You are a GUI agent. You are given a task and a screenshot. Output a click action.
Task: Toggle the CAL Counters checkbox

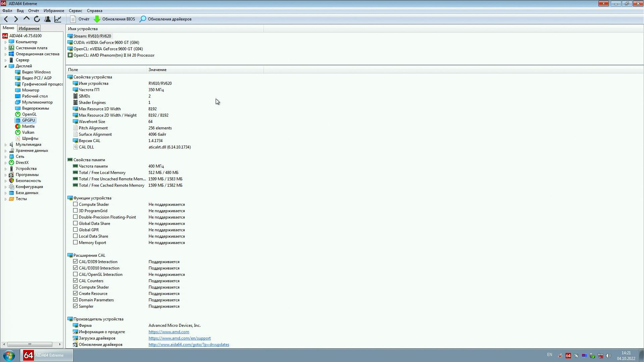tap(75, 281)
